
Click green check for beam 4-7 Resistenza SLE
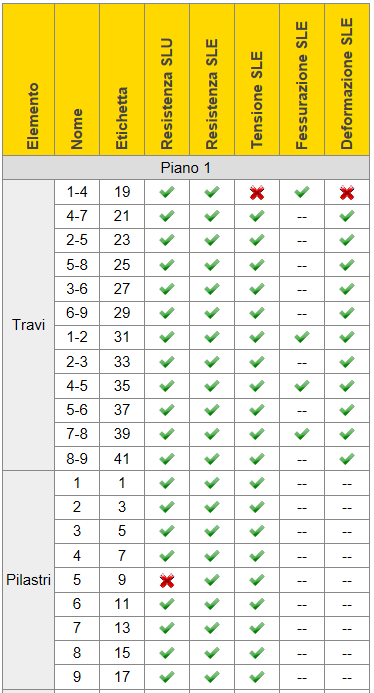[212, 216]
